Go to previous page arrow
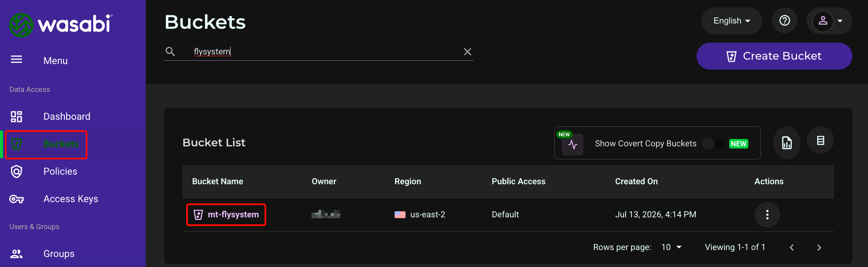 pyautogui.click(x=792, y=247)
